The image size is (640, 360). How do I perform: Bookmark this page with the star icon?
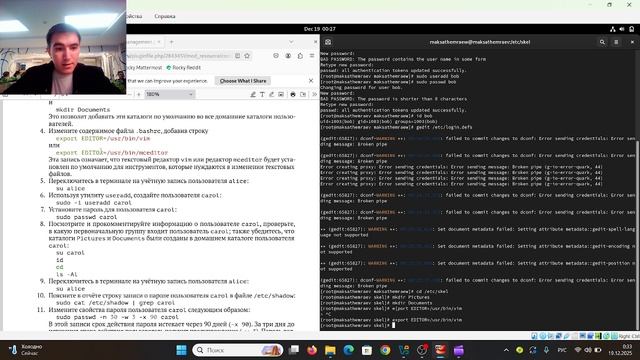coord(247,56)
